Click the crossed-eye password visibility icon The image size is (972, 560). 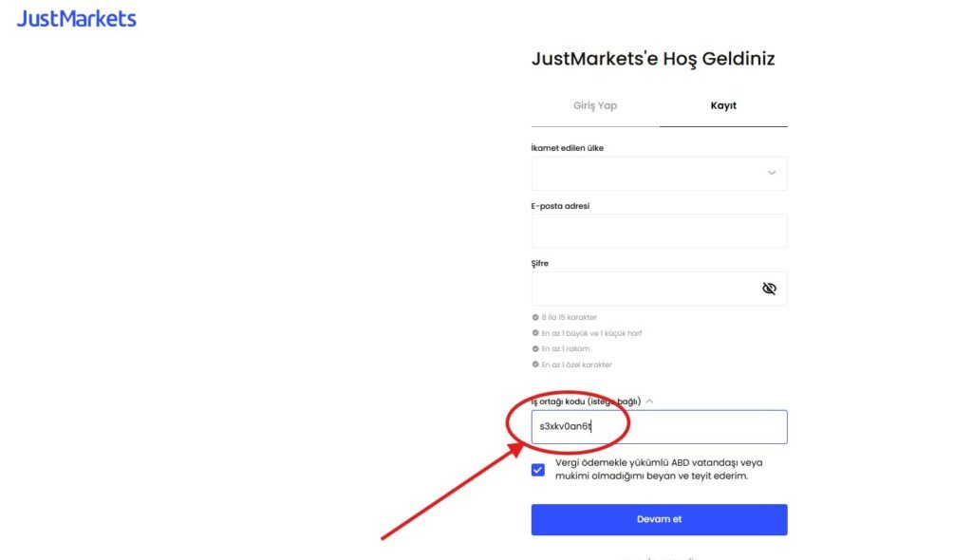pos(769,288)
